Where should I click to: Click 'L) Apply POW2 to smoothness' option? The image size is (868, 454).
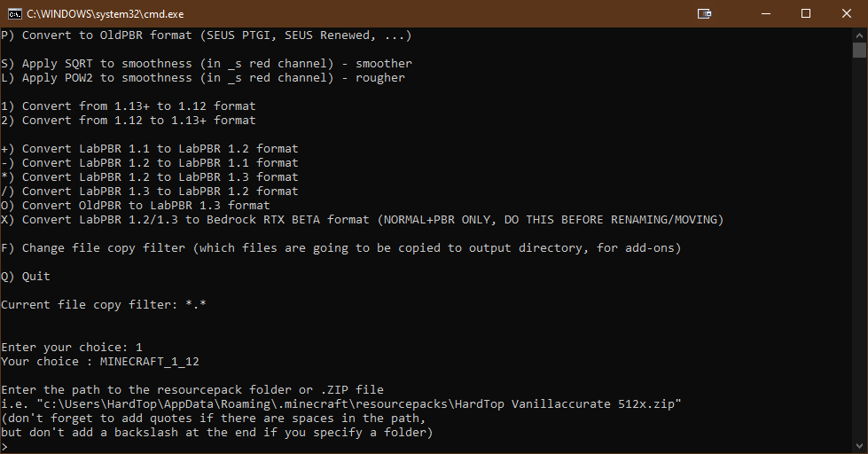tap(202, 78)
